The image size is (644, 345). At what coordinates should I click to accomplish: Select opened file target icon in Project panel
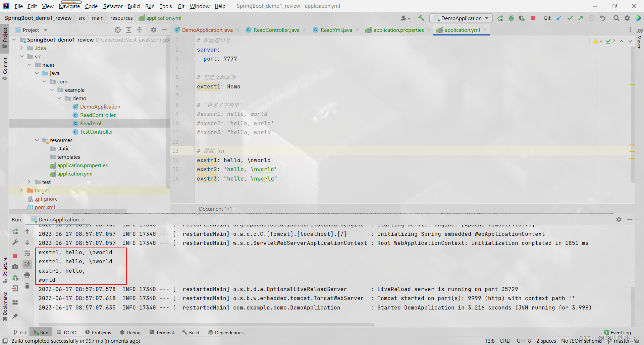118,30
